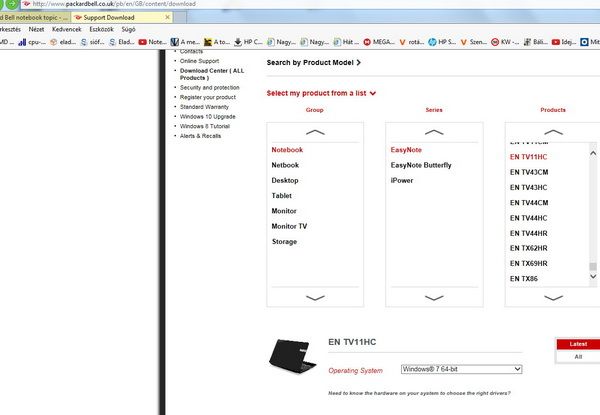The height and width of the screenshot is (415, 600).
Task: Open Register your product link
Action: coord(208,97)
